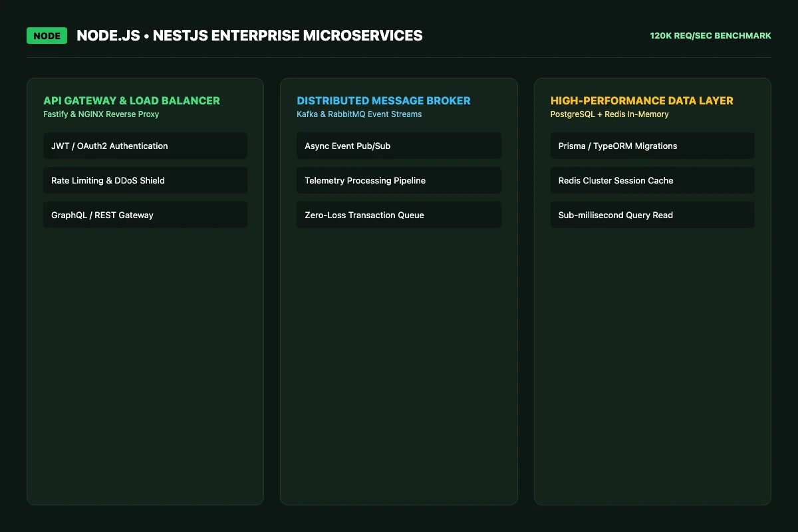Select Redis Cluster Session Cache row

point(652,180)
